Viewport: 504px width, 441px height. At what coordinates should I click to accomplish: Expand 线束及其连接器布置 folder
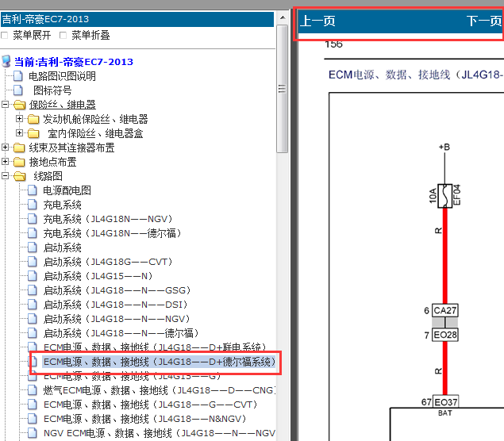pos(5,147)
